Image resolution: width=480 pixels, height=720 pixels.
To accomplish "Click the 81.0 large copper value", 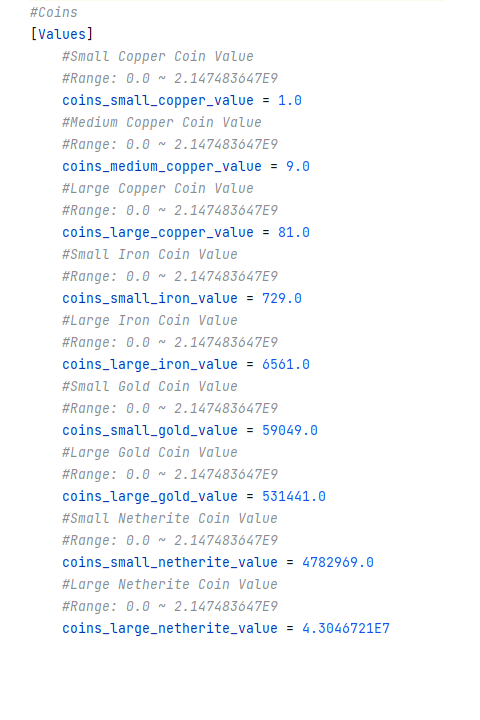I will (294, 233).
